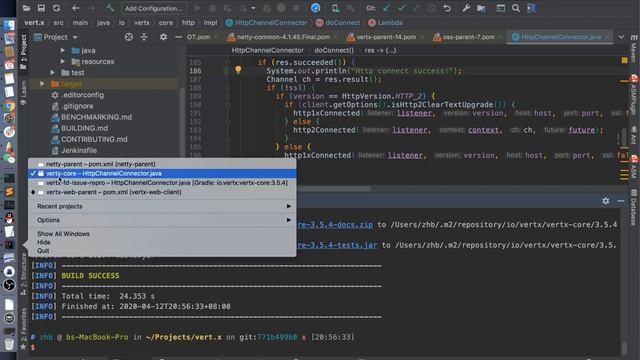Open Chrome from the dock
640x360 pixels.
(9, 105)
